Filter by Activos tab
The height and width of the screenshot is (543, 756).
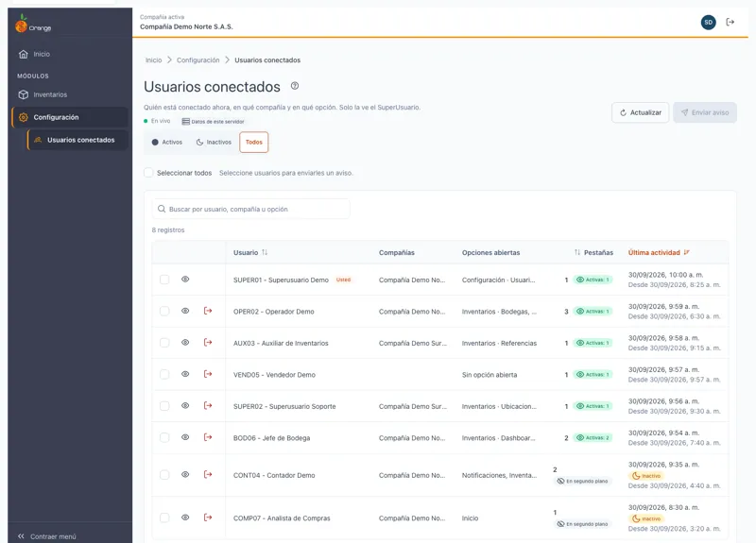tap(167, 143)
